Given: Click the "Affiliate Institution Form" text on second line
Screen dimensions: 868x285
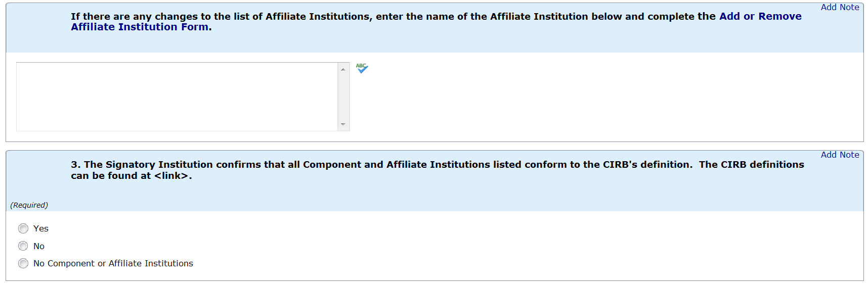Looking at the screenshot, I should (x=140, y=27).
